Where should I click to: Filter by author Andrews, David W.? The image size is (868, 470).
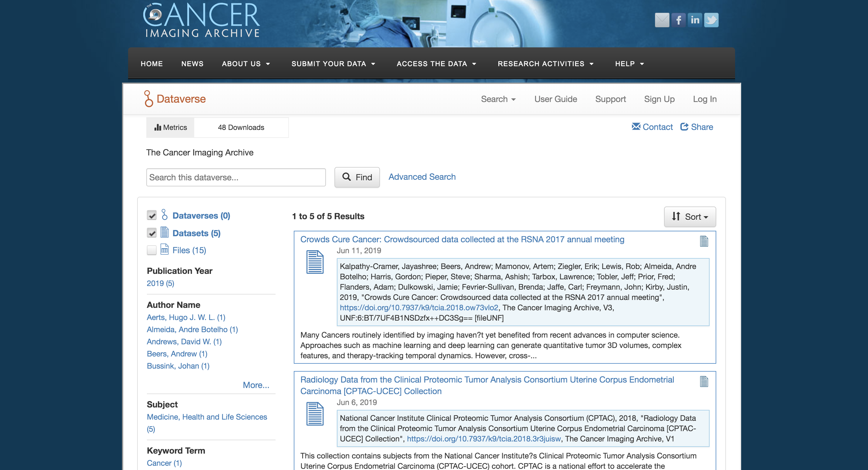pos(184,342)
